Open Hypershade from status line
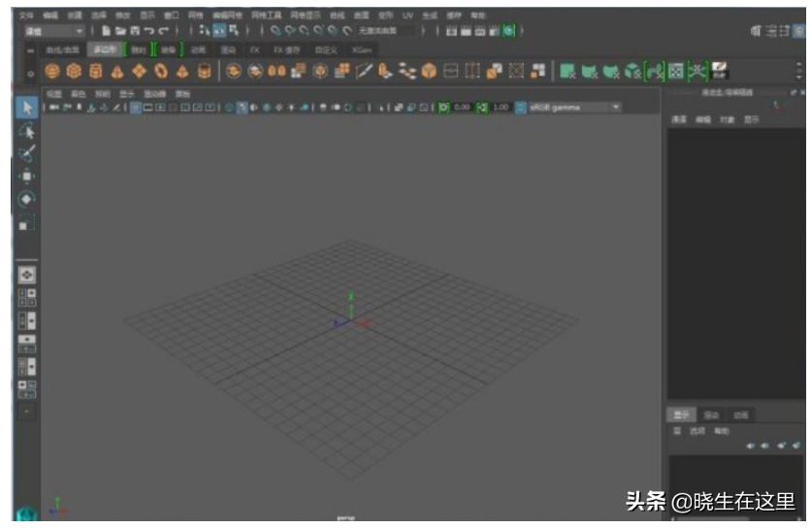 (509, 31)
